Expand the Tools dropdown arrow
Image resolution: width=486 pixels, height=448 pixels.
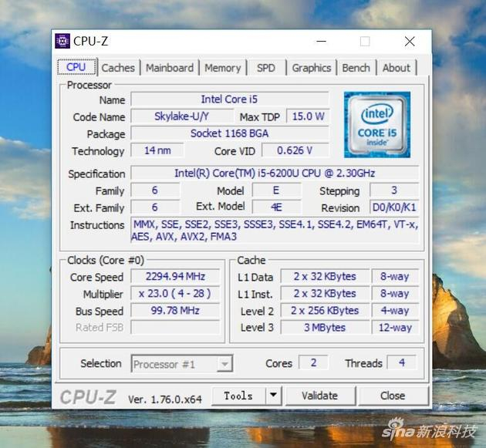pyautogui.click(x=273, y=396)
